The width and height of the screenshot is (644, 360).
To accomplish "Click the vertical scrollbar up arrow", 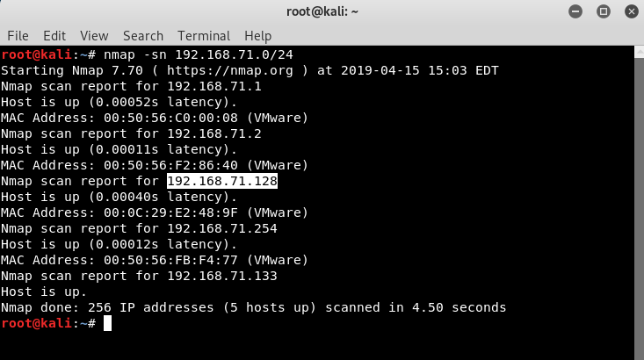I will [639, 52].
